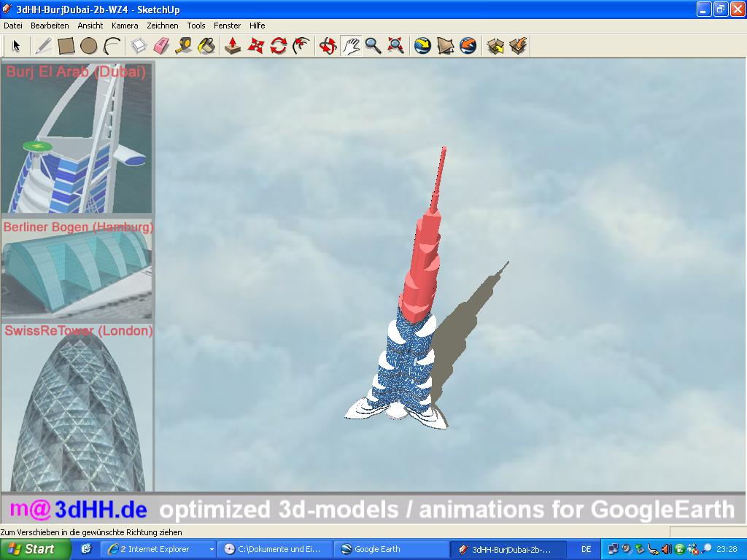Click Place Model in Google Earth
The width and height of the screenshot is (747, 560).
pyautogui.click(x=468, y=46)
